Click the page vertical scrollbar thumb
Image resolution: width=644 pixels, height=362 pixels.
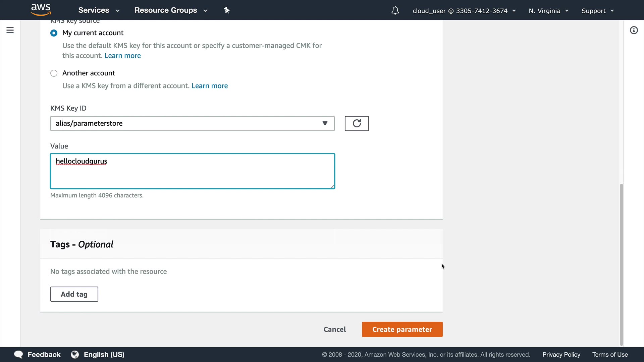tap(621, 264)
